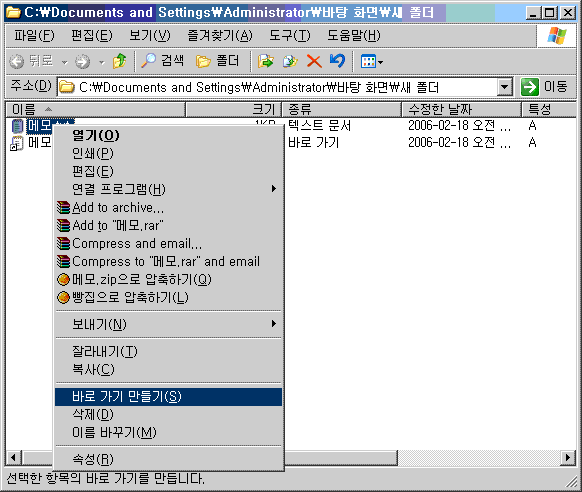Select Add to "메모.rar" entry
The image size is (582, 492).
point(168,225)
